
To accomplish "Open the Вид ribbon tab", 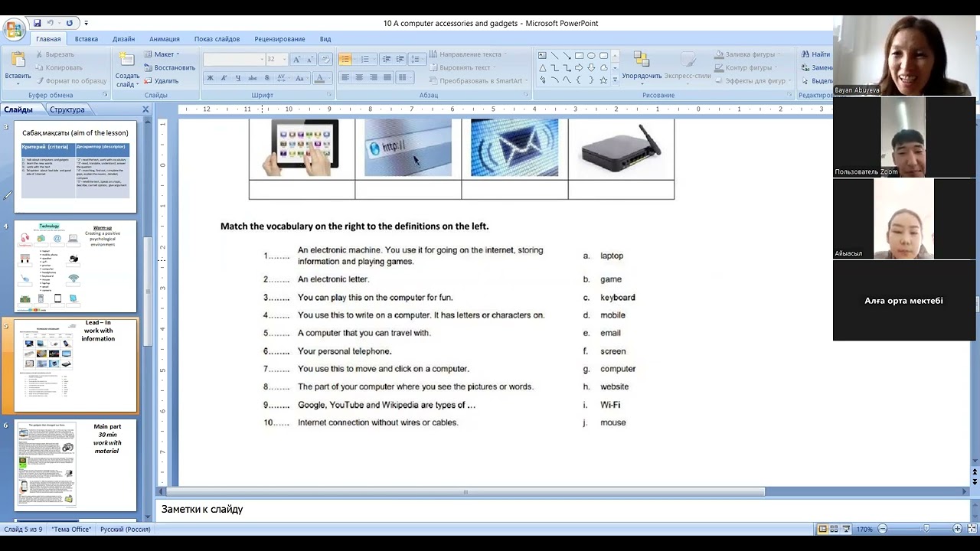I will [325, 39].
